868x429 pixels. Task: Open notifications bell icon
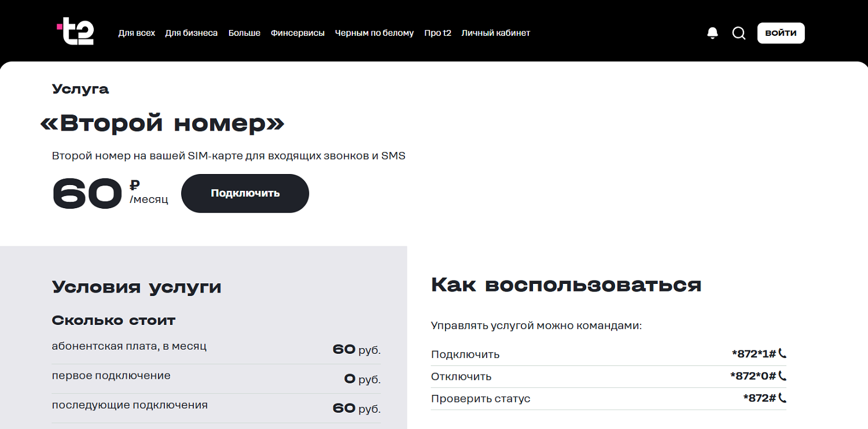(712, 33)
